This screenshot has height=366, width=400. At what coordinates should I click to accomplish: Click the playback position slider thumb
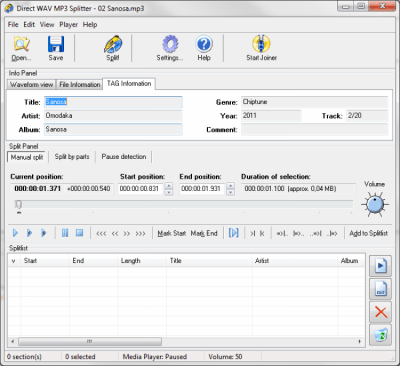[19, 204]
